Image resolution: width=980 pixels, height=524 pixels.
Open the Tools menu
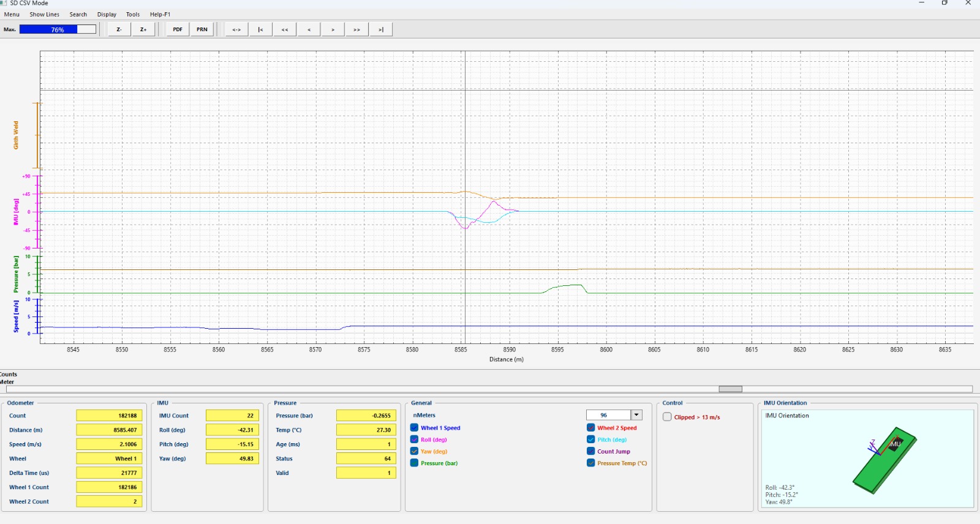[133, 14]
